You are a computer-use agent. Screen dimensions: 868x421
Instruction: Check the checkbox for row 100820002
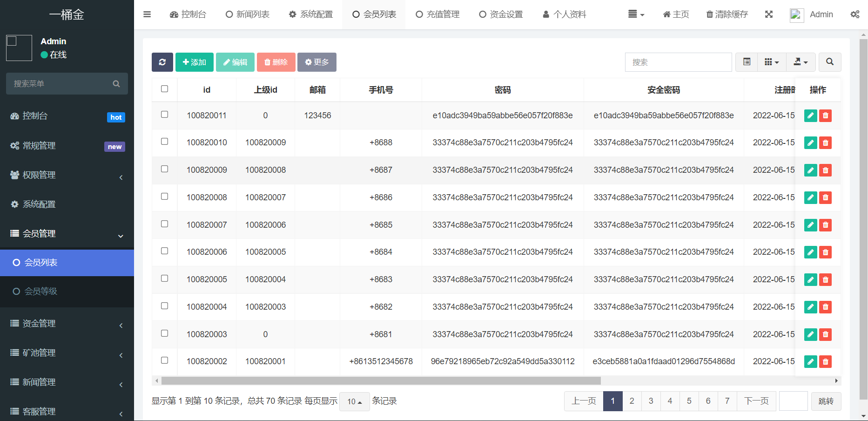[x=164, y=360]
